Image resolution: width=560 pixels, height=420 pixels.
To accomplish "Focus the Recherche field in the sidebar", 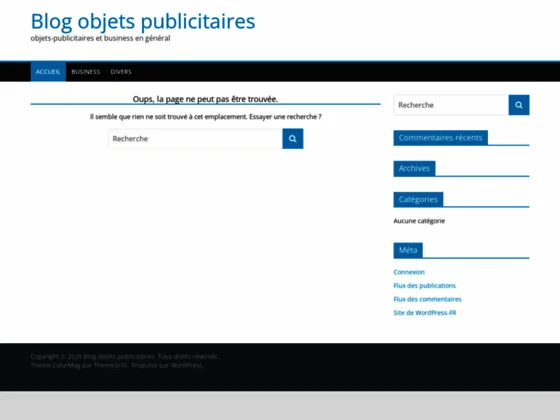I will point(451,105).
